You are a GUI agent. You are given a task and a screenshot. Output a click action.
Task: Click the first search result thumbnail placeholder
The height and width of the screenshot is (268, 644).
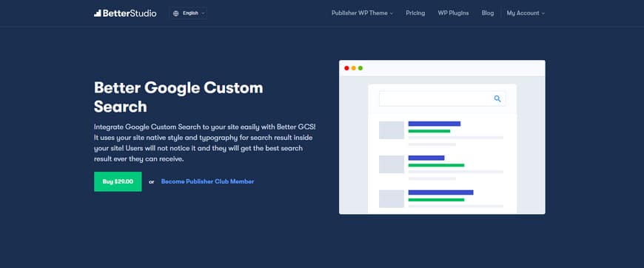[x=392, y=130]
